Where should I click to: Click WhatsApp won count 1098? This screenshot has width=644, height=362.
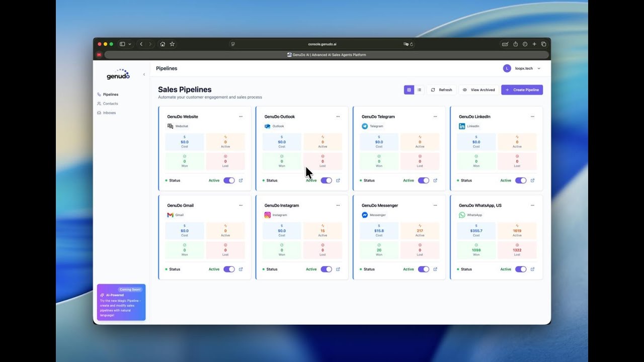(476, 250)
